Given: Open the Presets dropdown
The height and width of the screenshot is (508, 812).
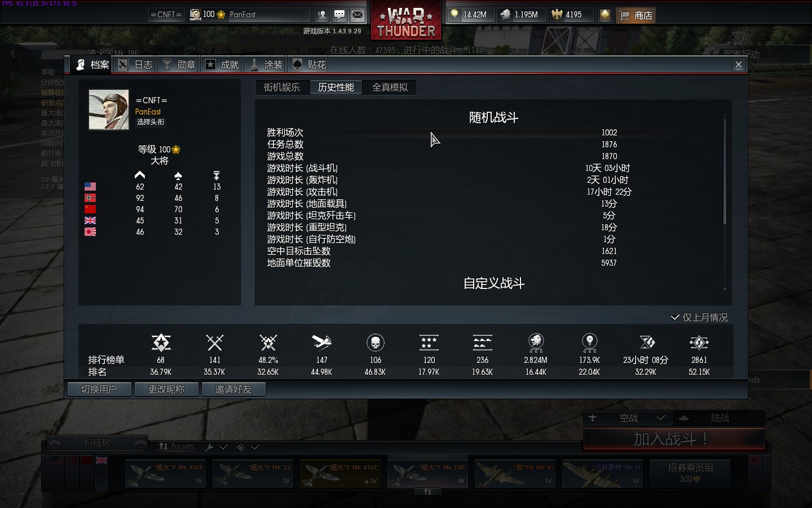Looking at the screenshot, I should (x=176, y=446).
